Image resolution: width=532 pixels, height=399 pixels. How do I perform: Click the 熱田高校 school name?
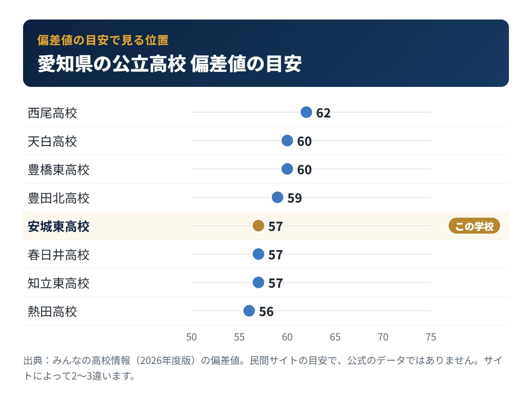[x=52, y=312]
